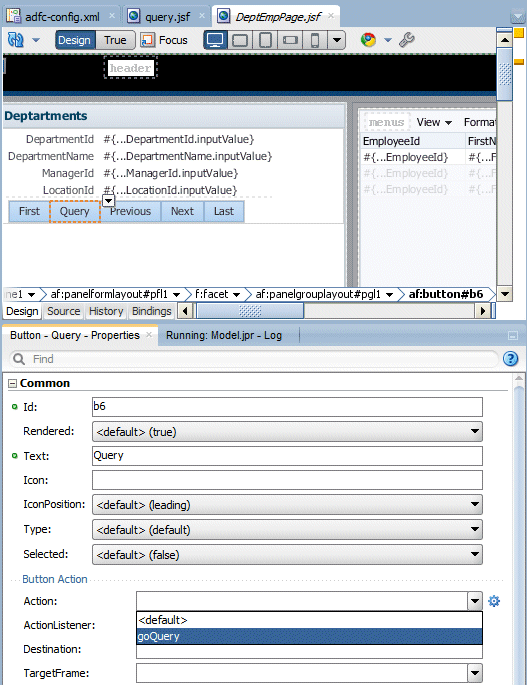Open af:panelformlayout#pfl1 breadcrumb dropdown

click(x=177, y=295)
